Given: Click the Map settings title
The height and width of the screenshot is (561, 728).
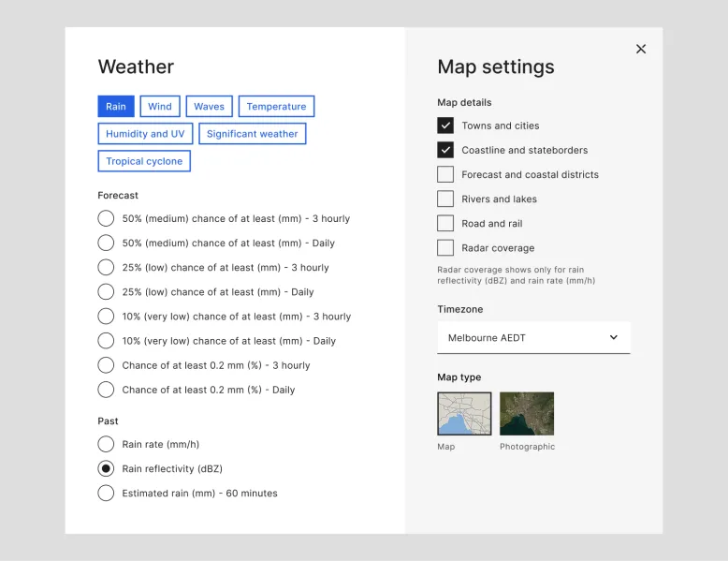Looking at the screenshot, I should [x=496, y=66].
